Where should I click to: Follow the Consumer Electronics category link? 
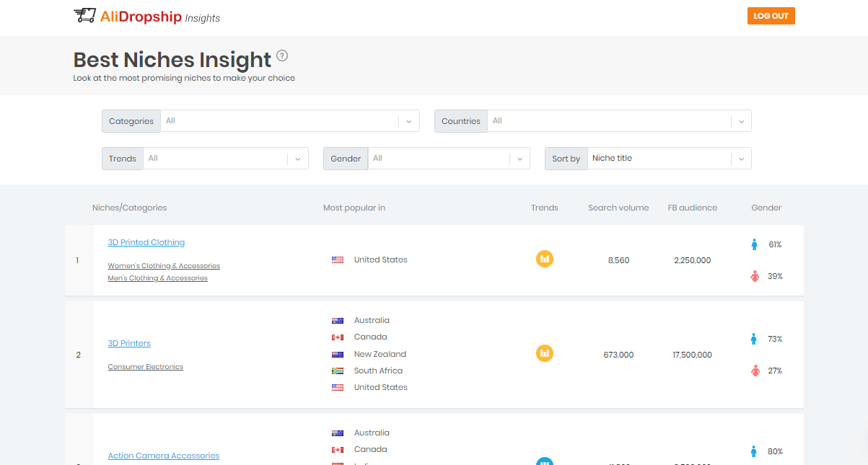point(146,367)
